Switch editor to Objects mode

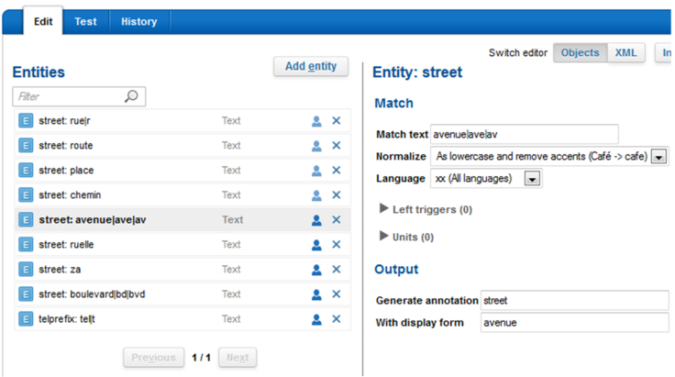click(580, 53)
